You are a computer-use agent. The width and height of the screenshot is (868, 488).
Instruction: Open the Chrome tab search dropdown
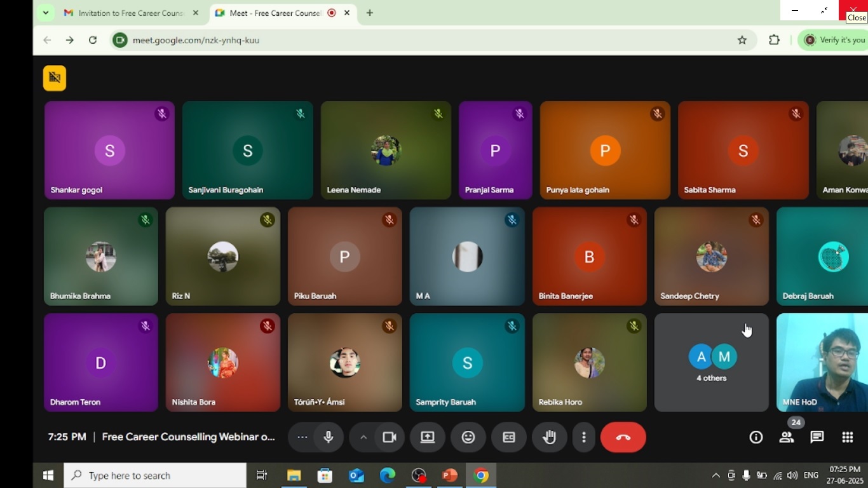point(45,13)
